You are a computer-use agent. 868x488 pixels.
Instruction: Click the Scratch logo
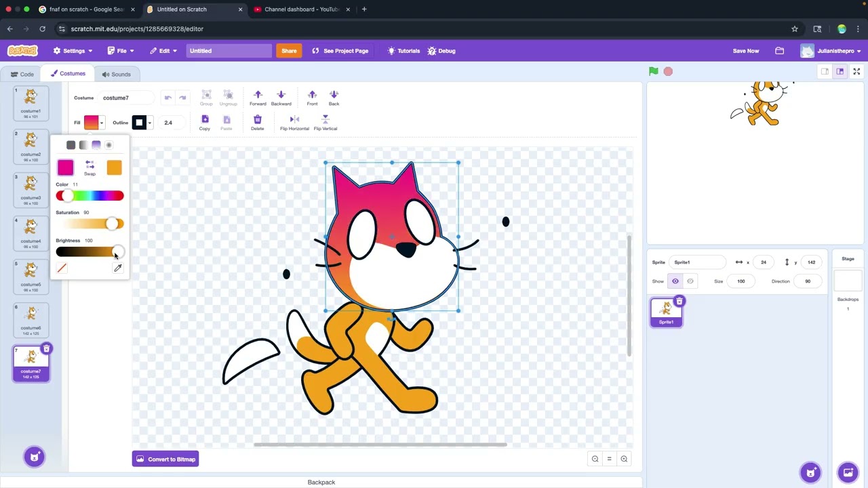(22, 51)
